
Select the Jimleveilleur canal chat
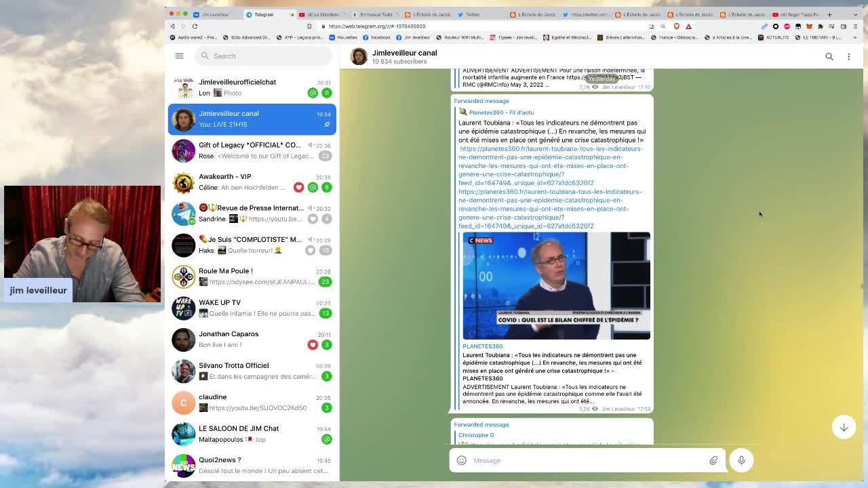(252, 119)
